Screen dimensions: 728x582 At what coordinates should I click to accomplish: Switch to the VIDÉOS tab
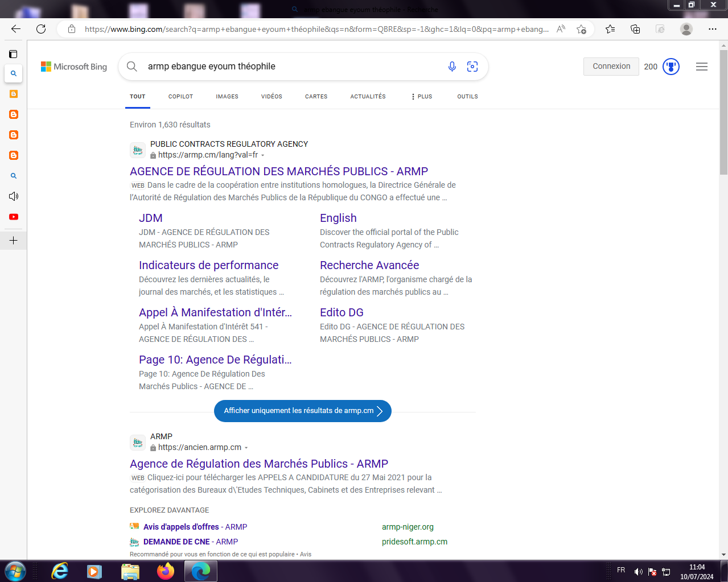coord(272,97)
